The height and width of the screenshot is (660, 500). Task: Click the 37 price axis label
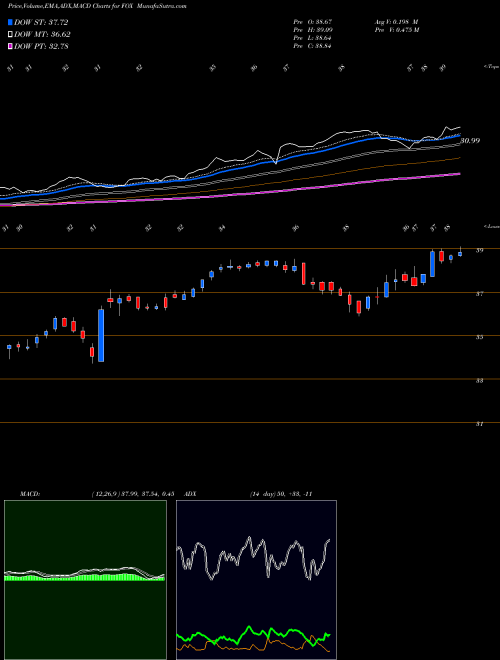pos(479,294)
